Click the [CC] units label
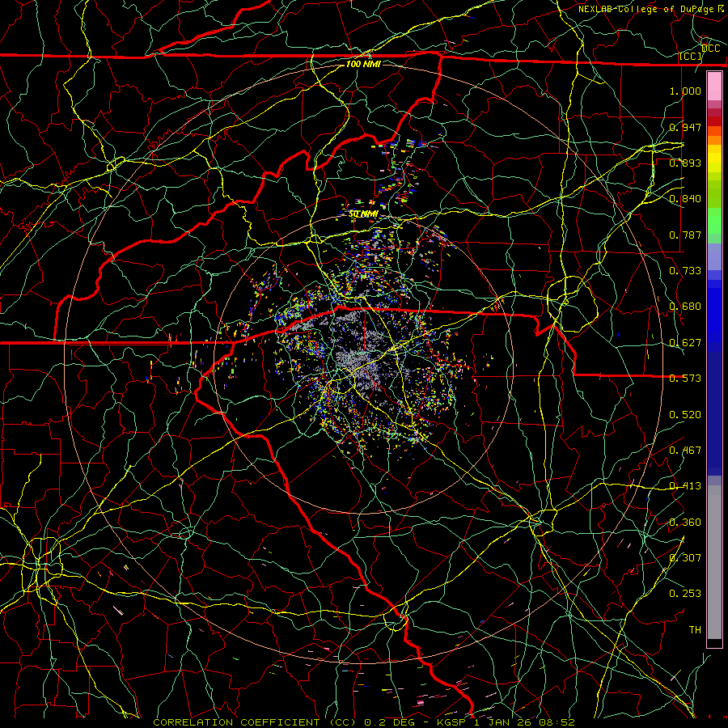728x728 pixels. click(691, 56)
